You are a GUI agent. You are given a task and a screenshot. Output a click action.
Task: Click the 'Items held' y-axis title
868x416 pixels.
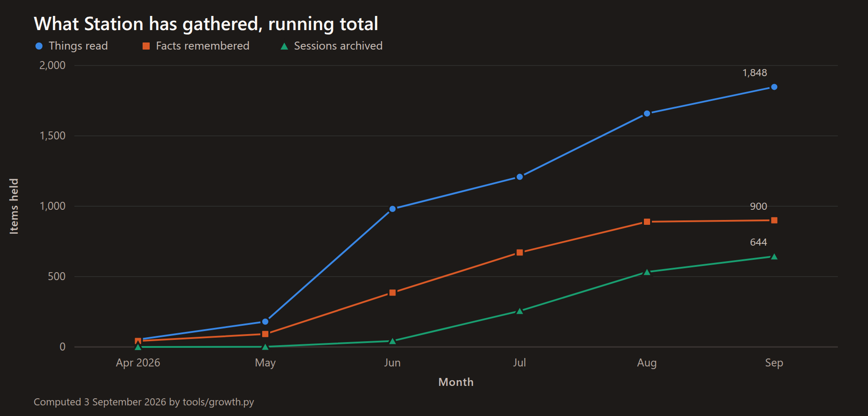coord(14,206)
